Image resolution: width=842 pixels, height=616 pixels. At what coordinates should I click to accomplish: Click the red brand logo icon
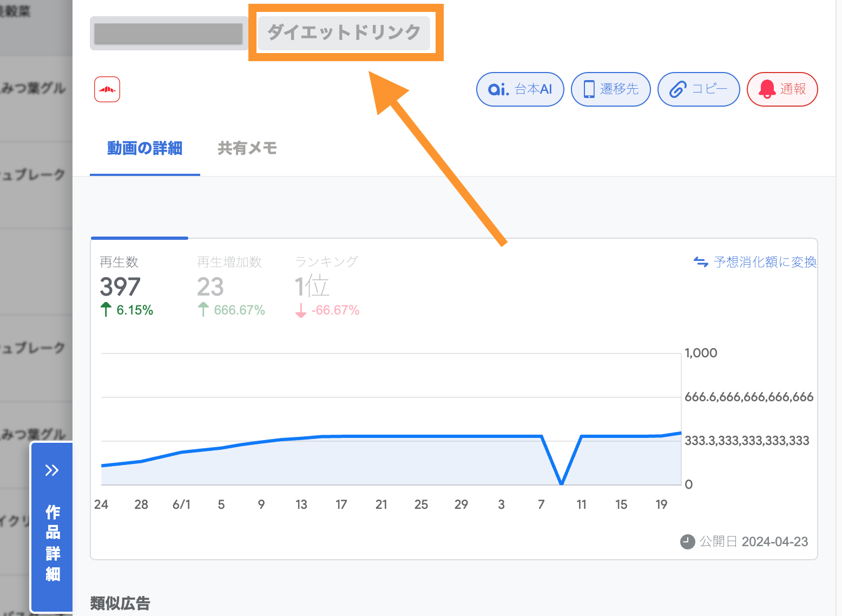(x=107, y=89)
